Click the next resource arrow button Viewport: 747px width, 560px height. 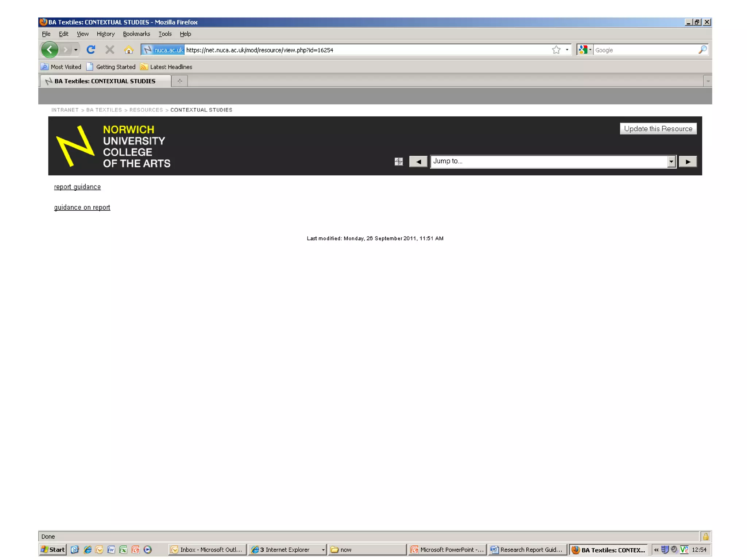(x=688, y=162)
